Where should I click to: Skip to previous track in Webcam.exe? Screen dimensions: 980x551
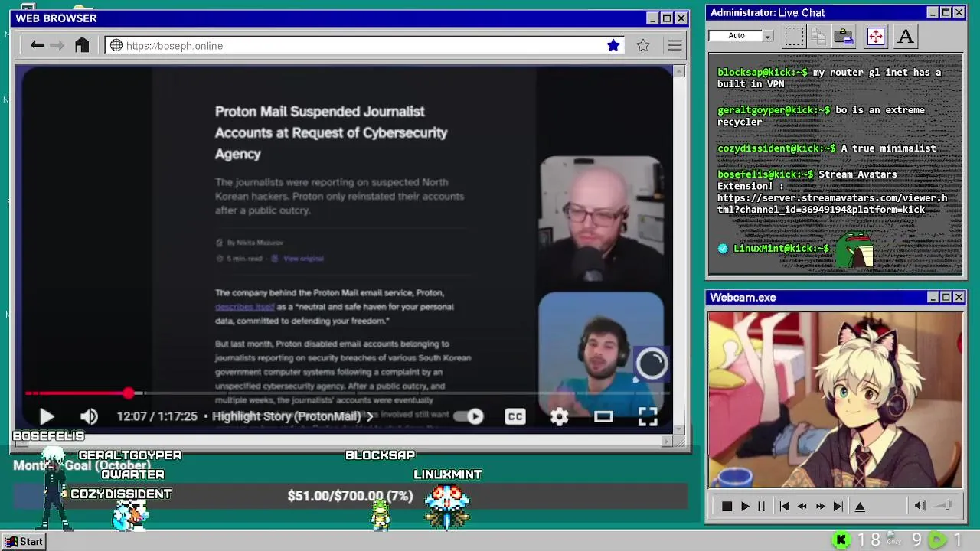point(784,506)
